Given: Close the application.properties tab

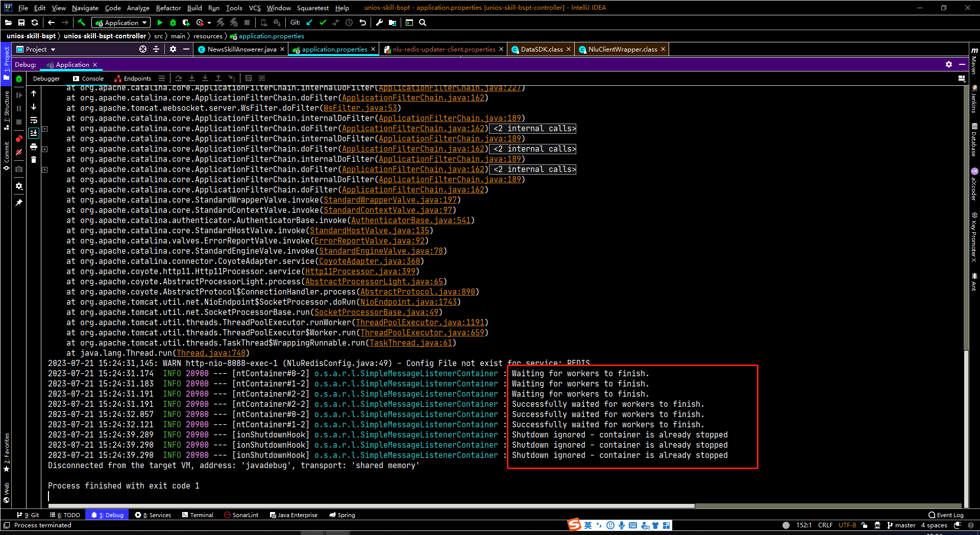Looking at the screenshot, I should pyautogui.click(x=373, y=49).
